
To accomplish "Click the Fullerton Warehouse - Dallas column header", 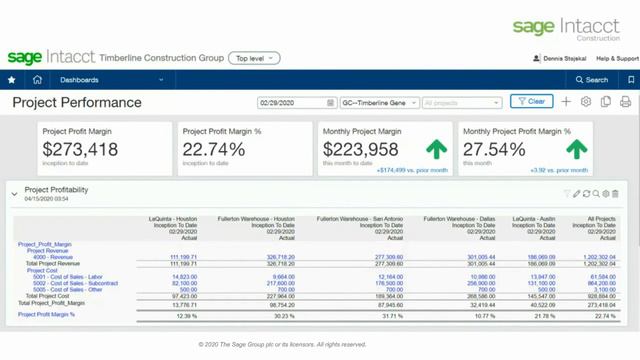I will (x=459, y=219).
